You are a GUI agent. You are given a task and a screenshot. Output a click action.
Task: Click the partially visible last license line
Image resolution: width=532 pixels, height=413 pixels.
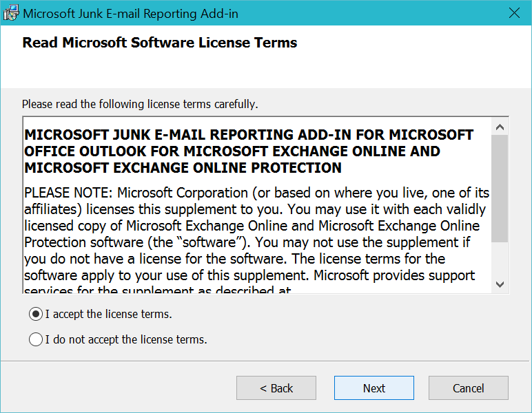pyautogui.click(x=158, y=290)
